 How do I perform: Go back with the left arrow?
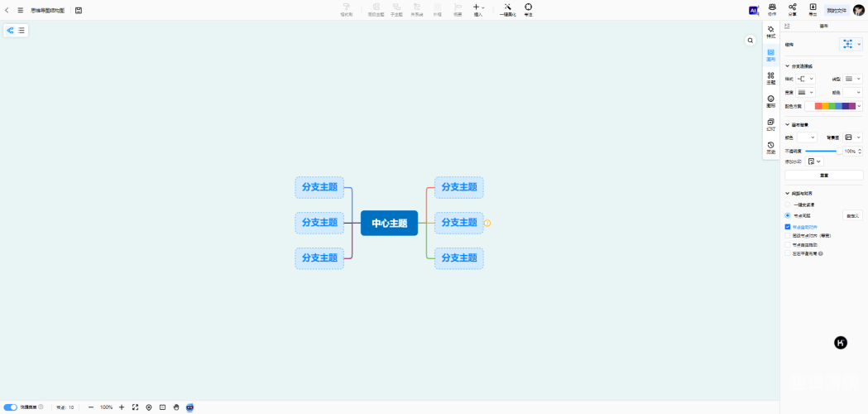coord(7,10)
